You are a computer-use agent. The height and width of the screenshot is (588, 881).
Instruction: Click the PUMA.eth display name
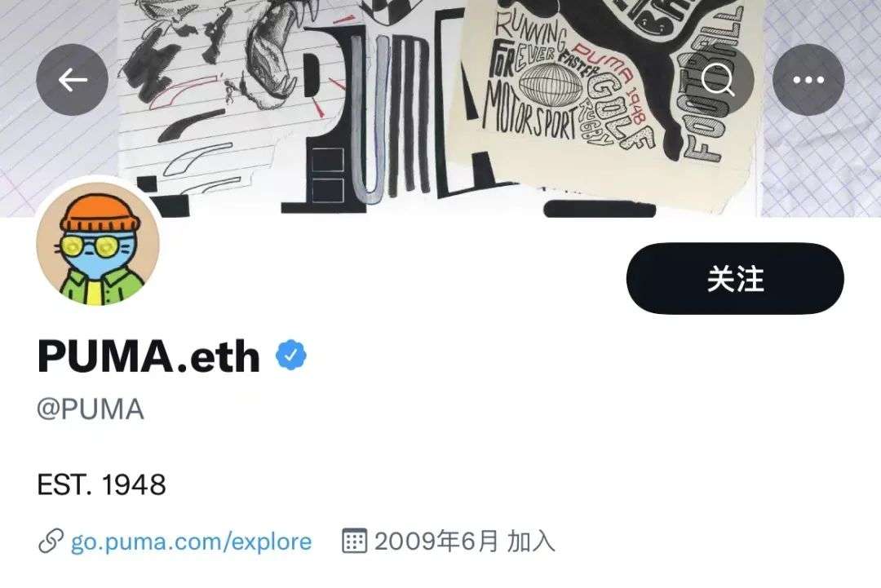149,356
